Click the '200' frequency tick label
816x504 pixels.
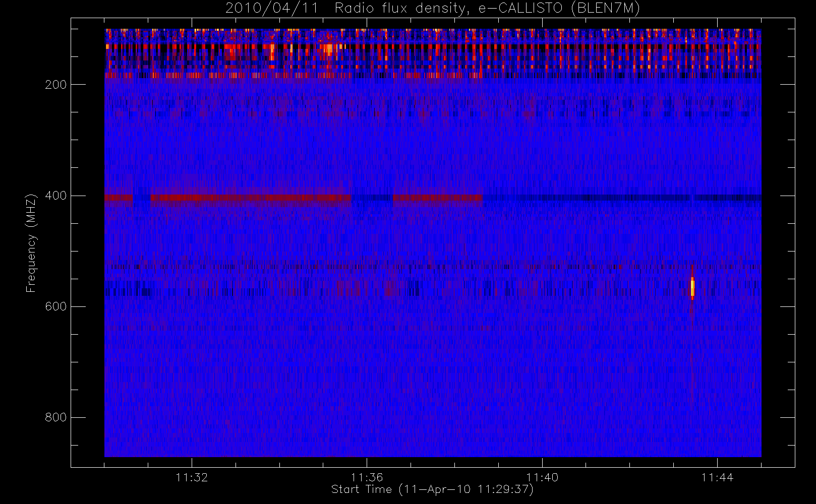pos(56,85)
